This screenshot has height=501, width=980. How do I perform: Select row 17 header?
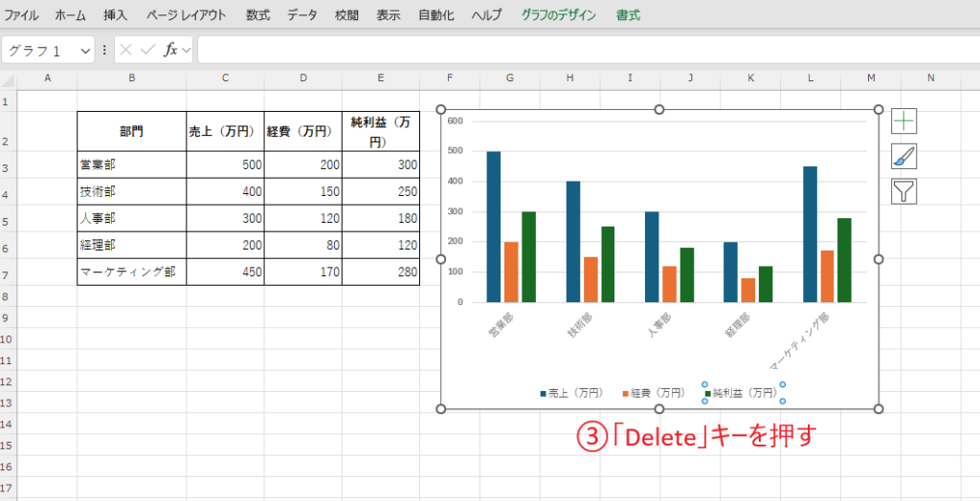tap(7, 489)
